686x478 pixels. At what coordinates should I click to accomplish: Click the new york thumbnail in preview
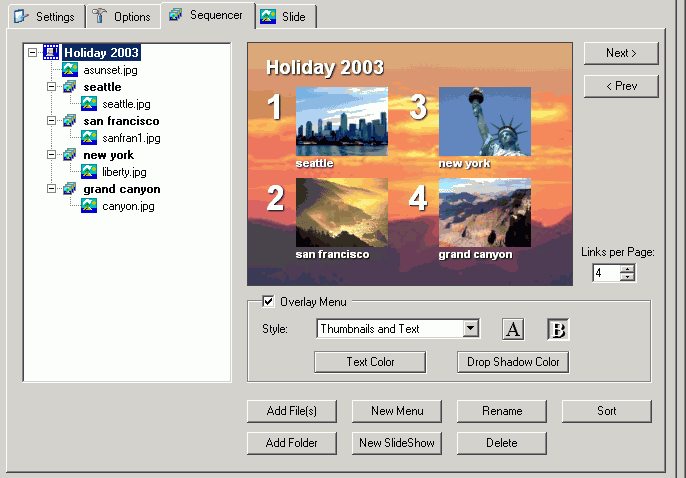pos(485,121)
